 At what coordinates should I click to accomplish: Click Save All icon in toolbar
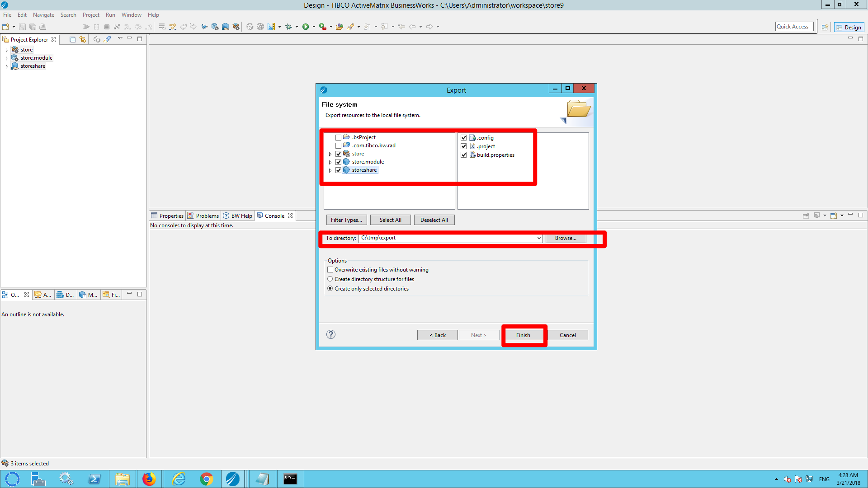(33, 27)
